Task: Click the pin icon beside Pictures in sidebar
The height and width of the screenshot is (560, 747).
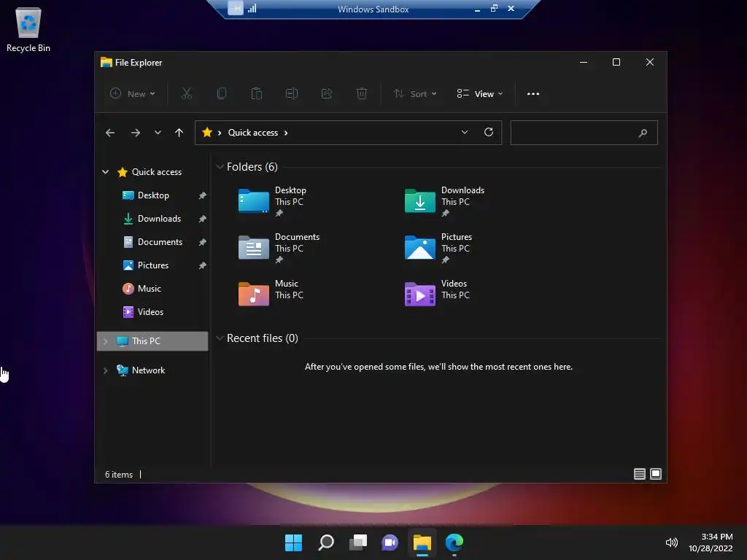Action: point(203,265)
